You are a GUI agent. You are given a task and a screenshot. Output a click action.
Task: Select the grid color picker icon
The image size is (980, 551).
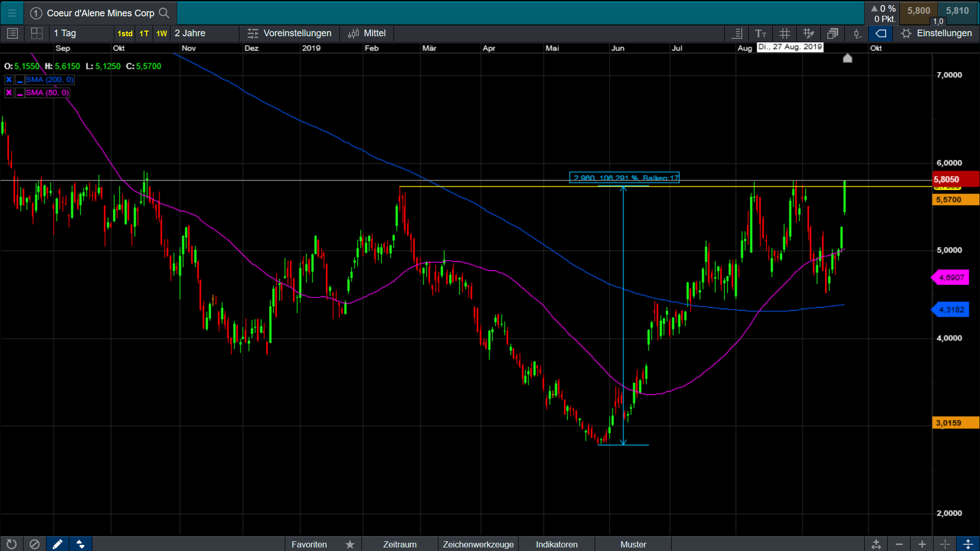pyautogui.click(x=808, y=34)
